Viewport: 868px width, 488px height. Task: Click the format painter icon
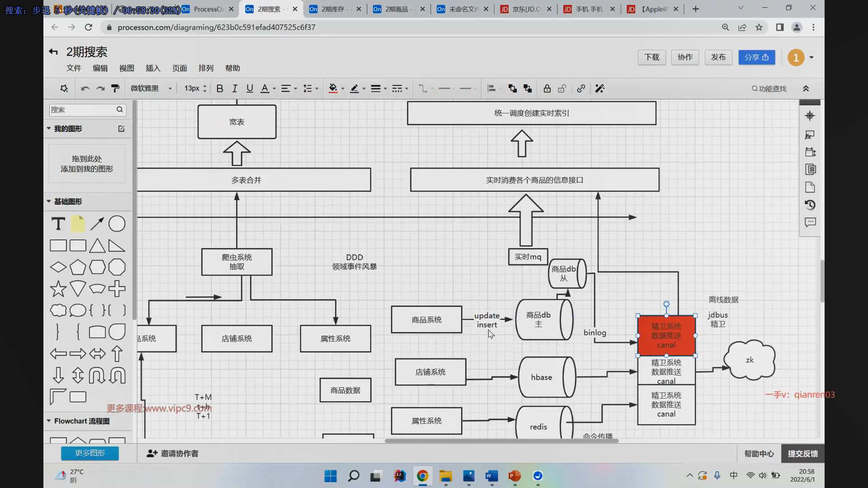115,89
